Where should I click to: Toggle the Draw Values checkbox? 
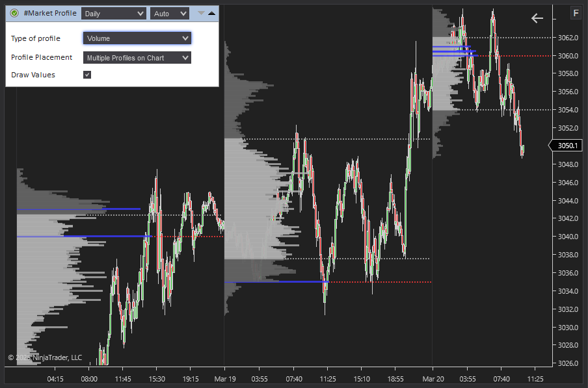(x=87, y=75)
